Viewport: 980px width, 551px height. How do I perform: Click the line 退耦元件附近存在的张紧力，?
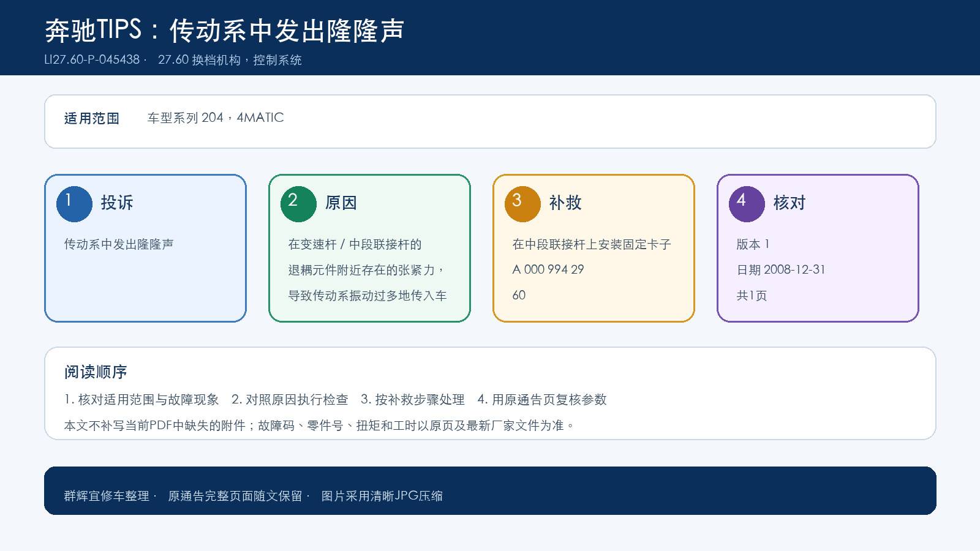tap(367, 270)
